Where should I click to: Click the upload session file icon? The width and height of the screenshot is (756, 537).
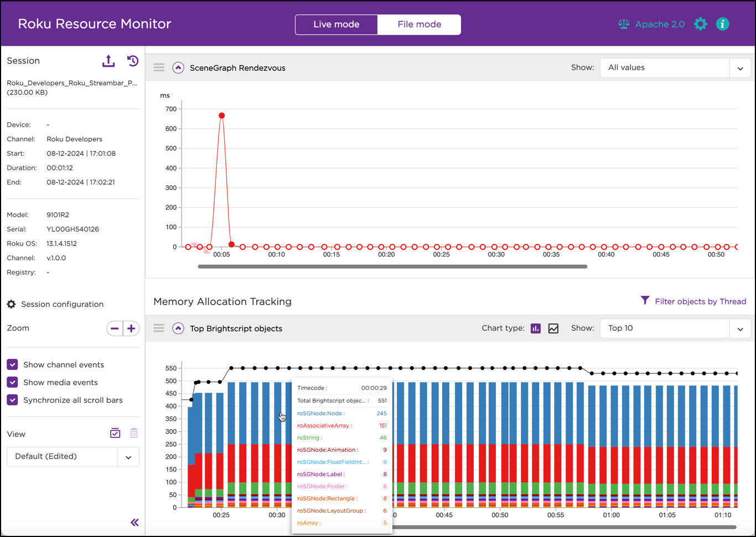coord(108,61)
